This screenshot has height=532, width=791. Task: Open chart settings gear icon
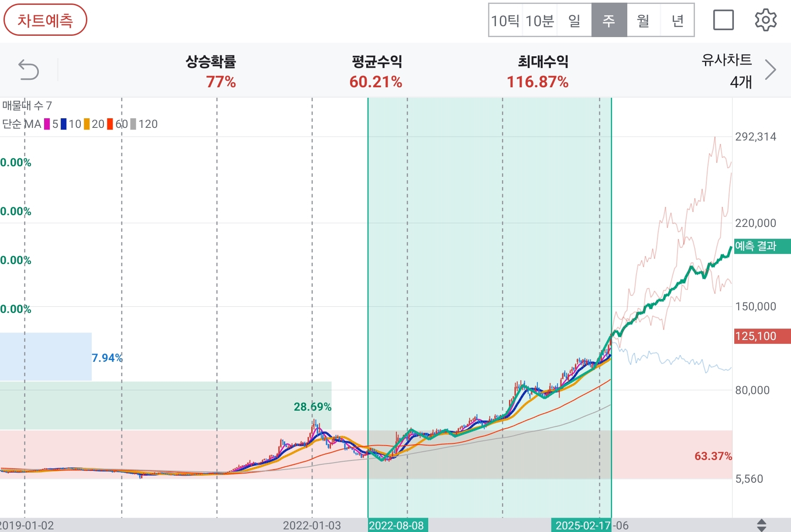pos(766,20)
